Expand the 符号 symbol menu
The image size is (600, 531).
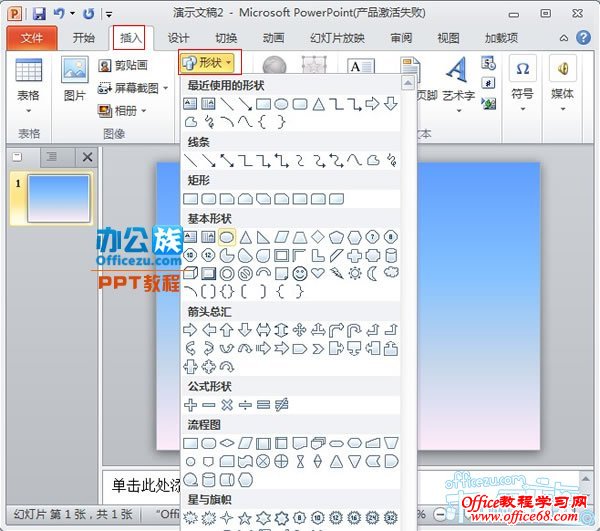pos(522,80)
